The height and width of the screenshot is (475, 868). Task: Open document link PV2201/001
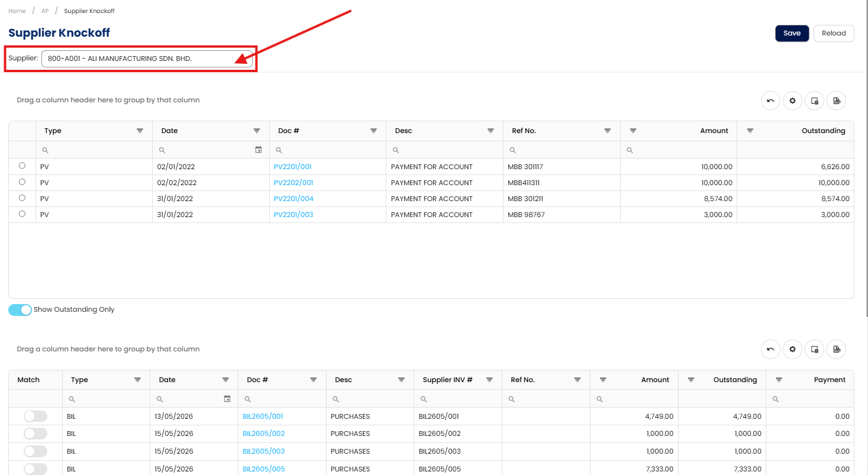tap(293, 167)
